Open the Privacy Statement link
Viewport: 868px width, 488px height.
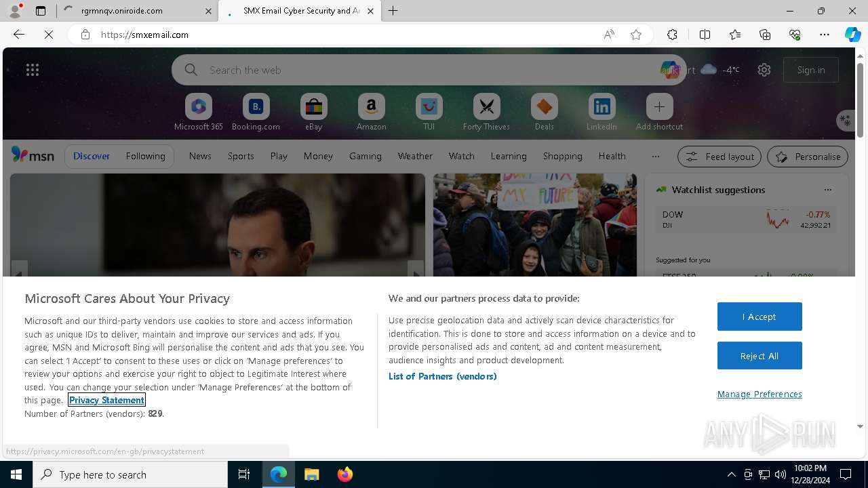pyautogui.click(x=106, y=400)
